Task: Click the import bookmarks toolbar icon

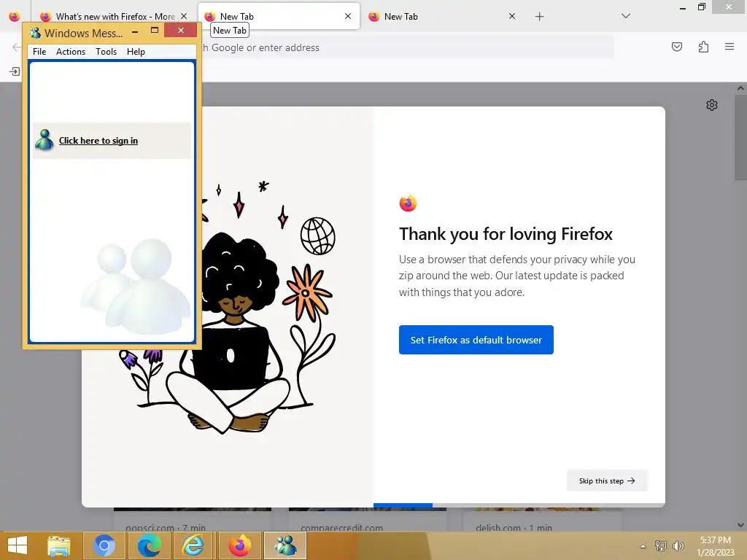Action: [x=15, y=71]
